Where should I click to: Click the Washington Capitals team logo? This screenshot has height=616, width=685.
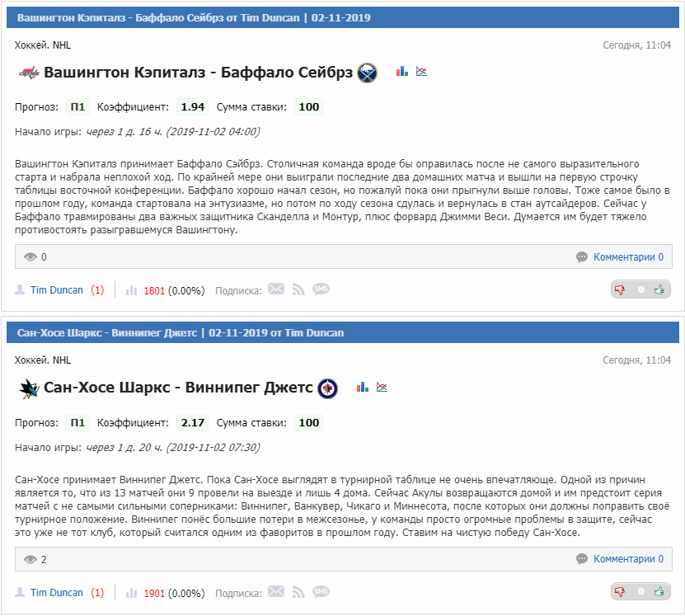coord(30,73)
